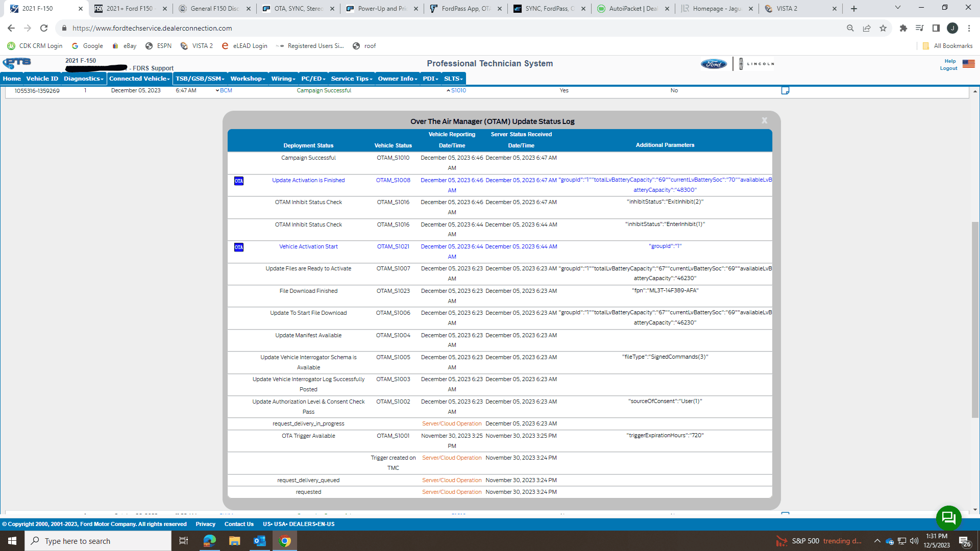Click the bookmark star in the address bar
980x551 pixels.
[883, 29]
